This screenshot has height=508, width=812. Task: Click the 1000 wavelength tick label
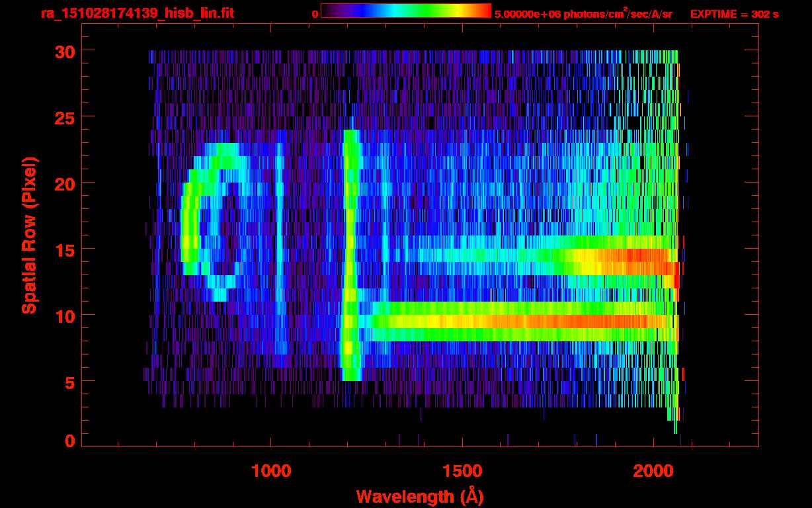pyautogui.click(x=271, y=471)
